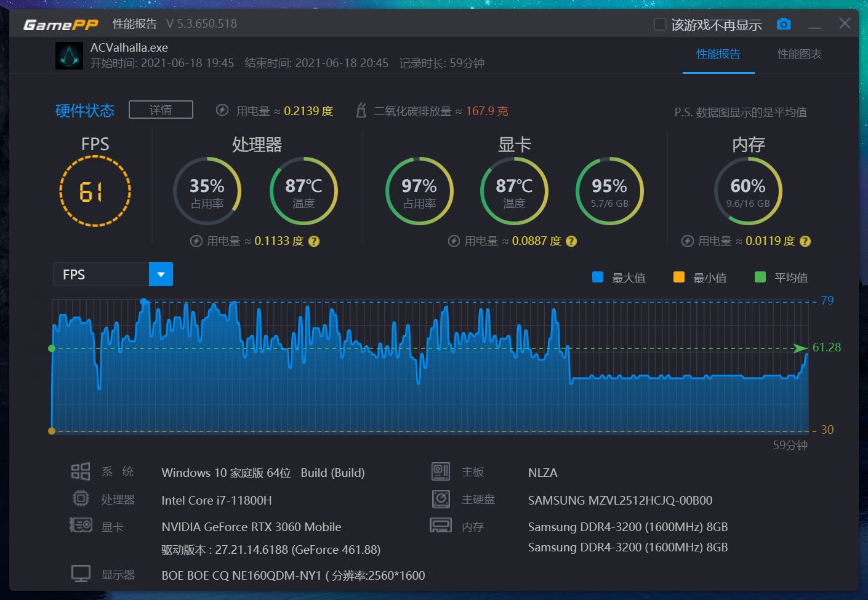
Task: Click the processor 87°C temperature gauge
Action: (x=303, y=191)
